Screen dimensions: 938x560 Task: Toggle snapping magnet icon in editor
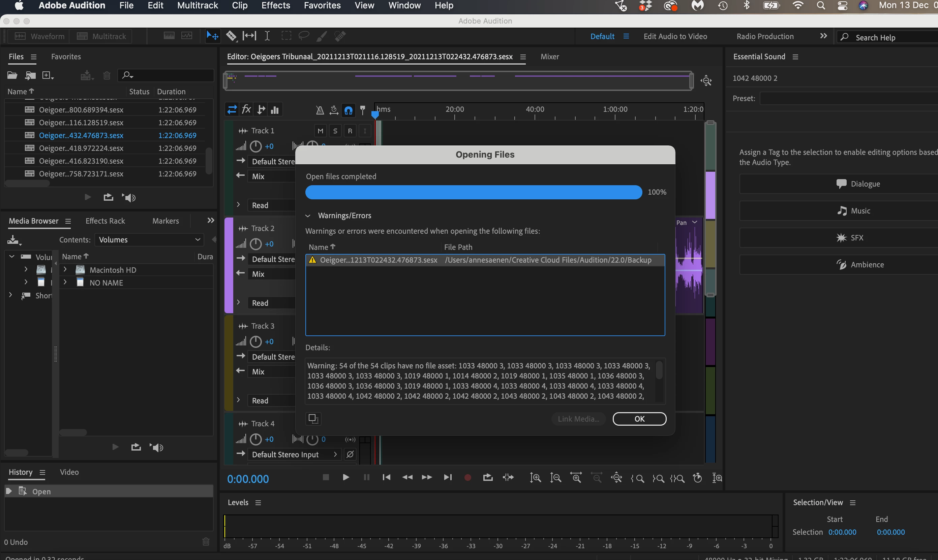348,110
